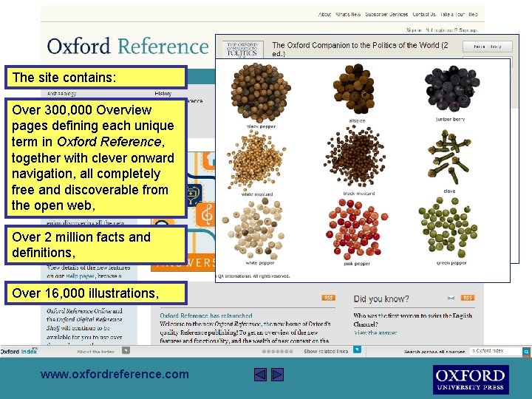Expand the About the Index arrow
The width and height of the screenshot is (532, 399).
(126, 350)
